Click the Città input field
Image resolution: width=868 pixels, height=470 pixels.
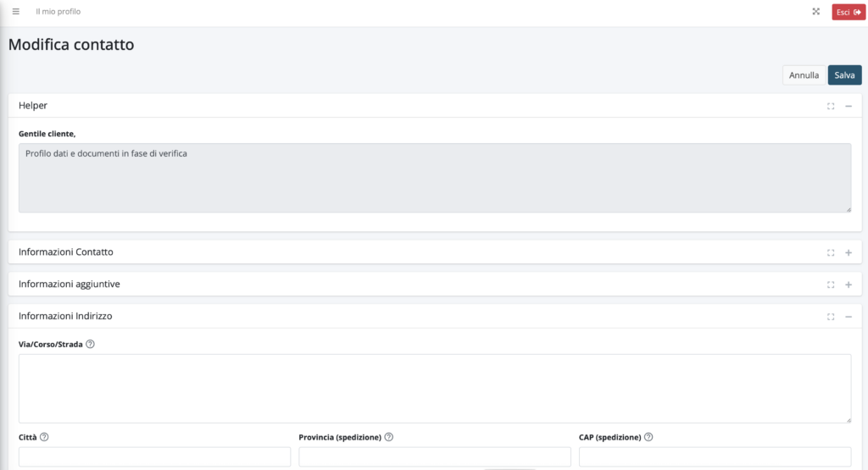click(154, 457)
